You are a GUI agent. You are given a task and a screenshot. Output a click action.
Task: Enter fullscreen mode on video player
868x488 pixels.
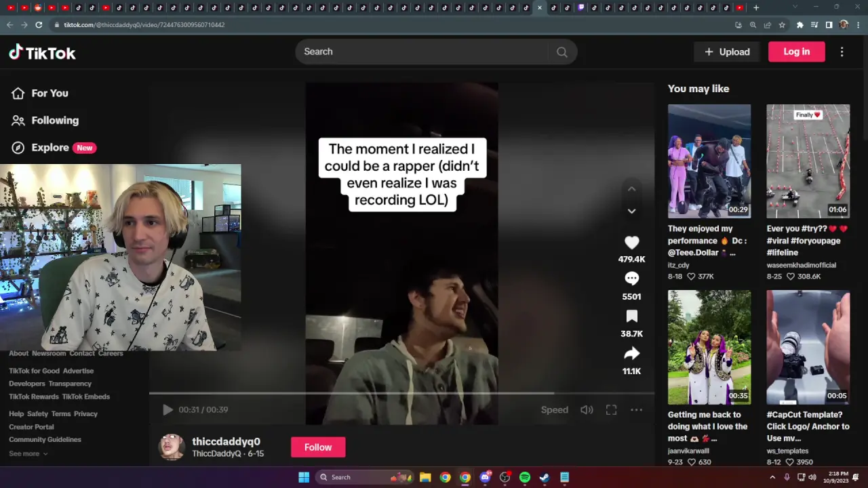click(x=611, y=409)
